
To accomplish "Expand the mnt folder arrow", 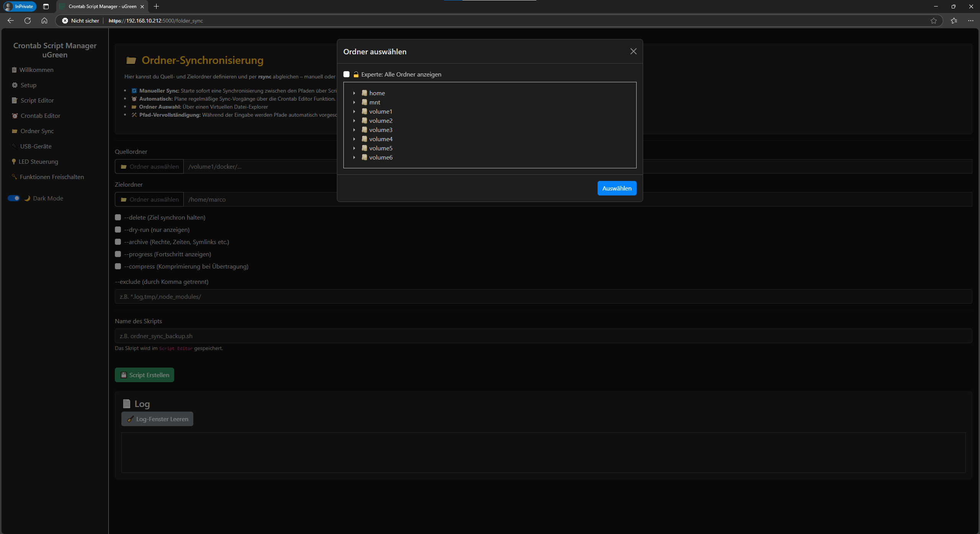I will [x=354, y=102].
